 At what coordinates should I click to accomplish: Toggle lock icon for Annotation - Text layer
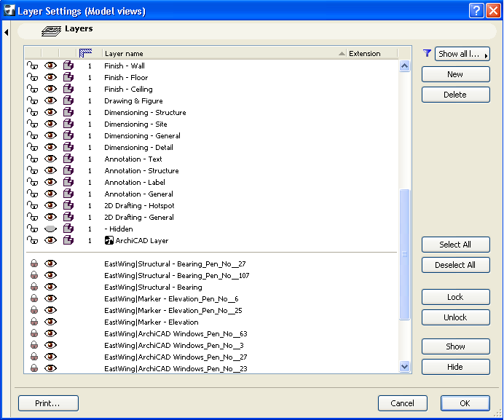(x=32, y=159)
